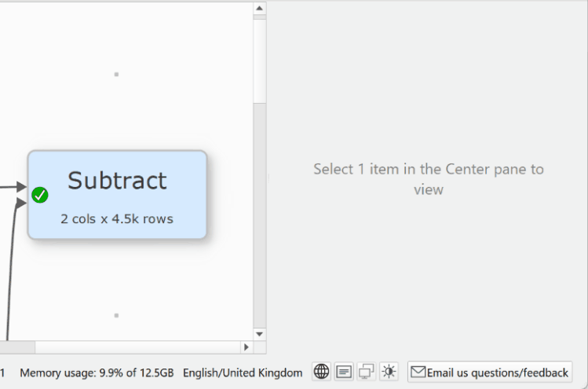Click the vertical scrollbar down arrow
The image size is (588, 389).
pyautogui.click(x=260, y=334)
